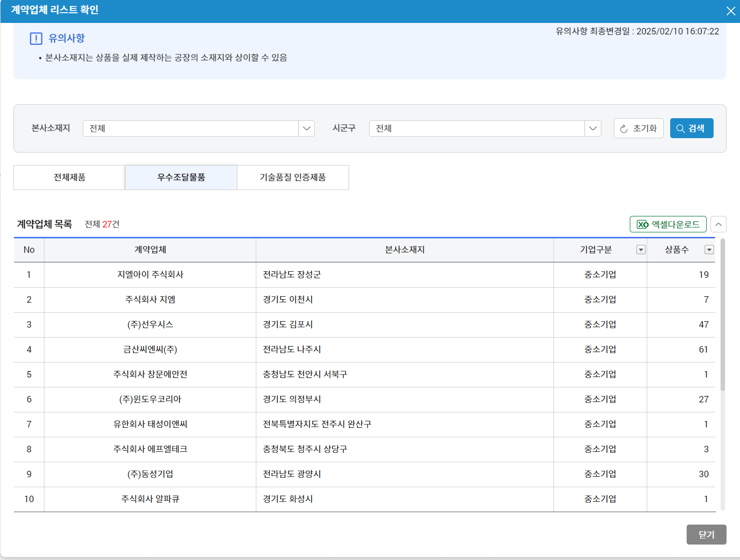Click the address 충청북도 청주시 상당구
This screenshot has height=560, width=740.
tap(305, 449)
